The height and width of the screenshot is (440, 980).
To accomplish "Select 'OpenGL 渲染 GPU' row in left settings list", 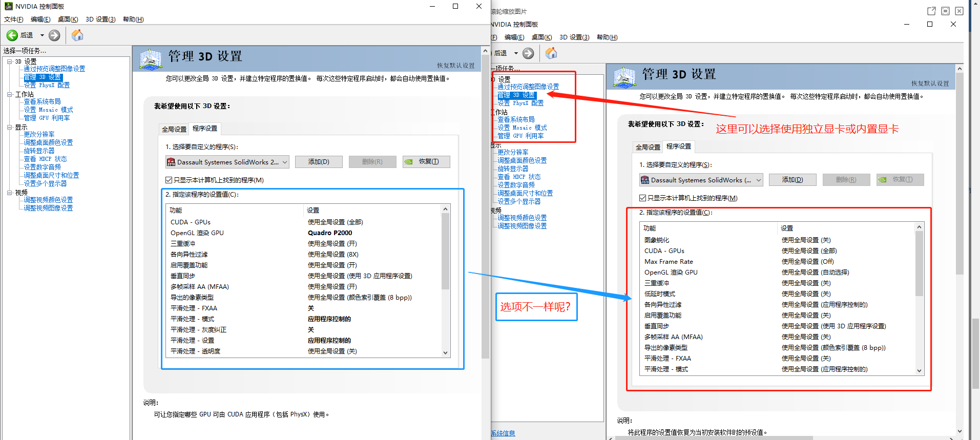I will tap(304, 233).
